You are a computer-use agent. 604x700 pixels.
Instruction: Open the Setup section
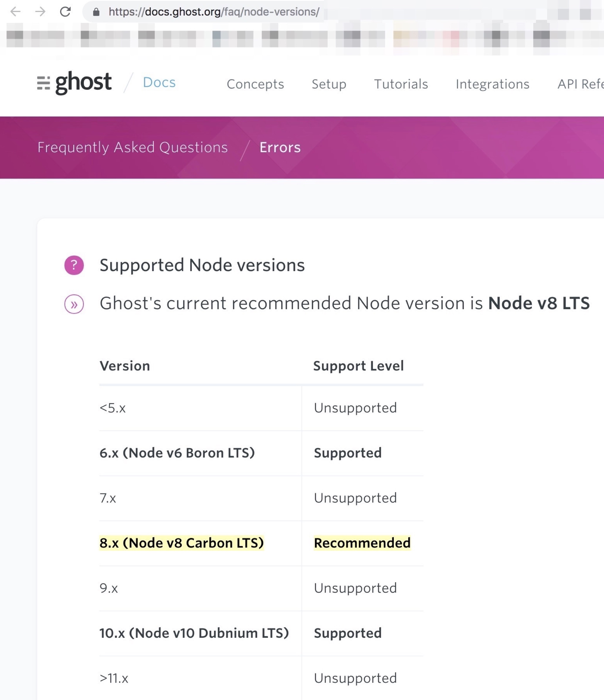pos(329,84)
